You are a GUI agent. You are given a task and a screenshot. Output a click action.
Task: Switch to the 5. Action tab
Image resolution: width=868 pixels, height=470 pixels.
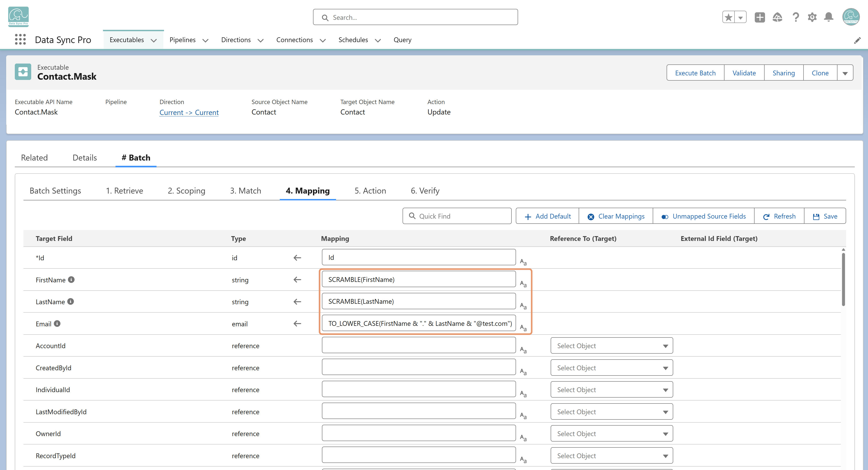pos(370,191)
